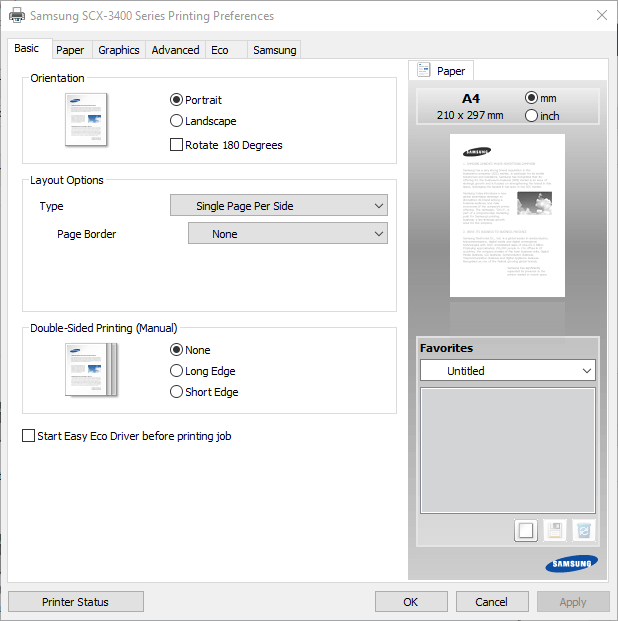
Task: Click the A4 document preview page
Action: tap(507, 215)
